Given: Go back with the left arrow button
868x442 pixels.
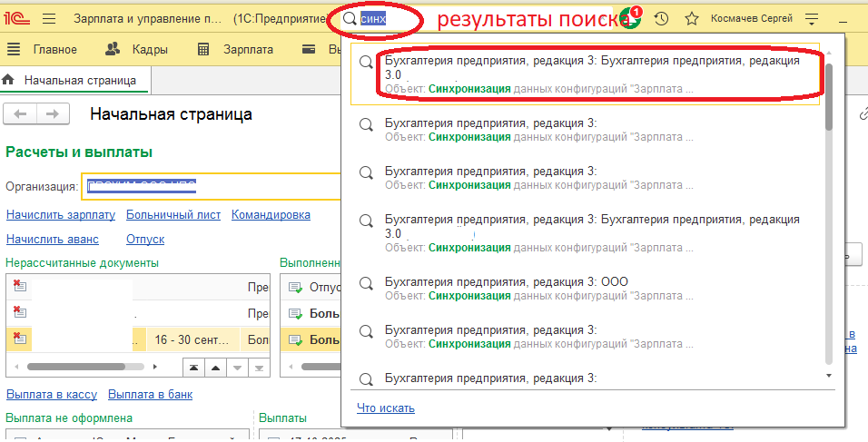Looking at the screenshot, I should coord(20,114).
